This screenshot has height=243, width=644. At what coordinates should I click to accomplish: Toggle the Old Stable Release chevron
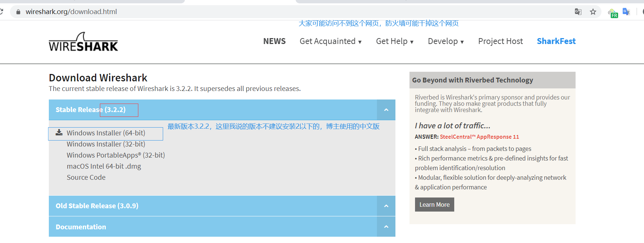pyautogui.click(x=386, y=206)
